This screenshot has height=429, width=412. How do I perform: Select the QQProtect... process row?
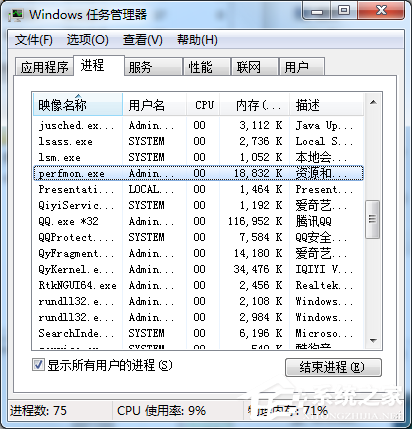[x=198, y=237]
